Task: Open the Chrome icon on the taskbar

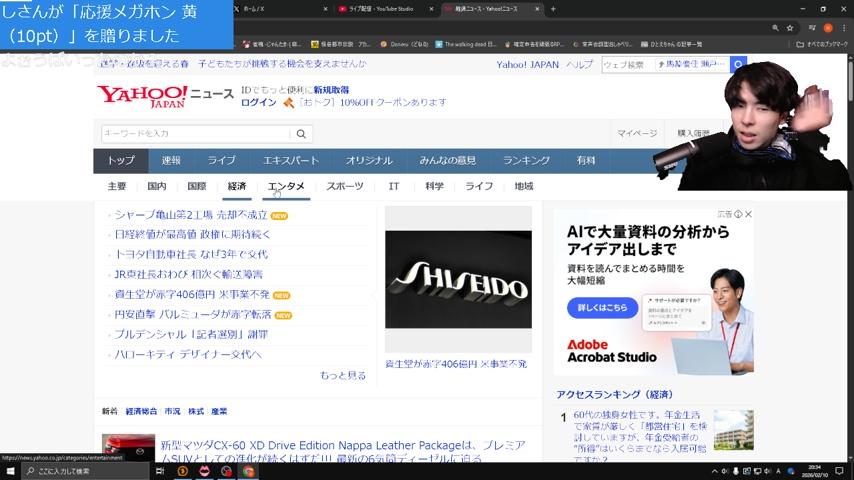Action: click(248, 471)
